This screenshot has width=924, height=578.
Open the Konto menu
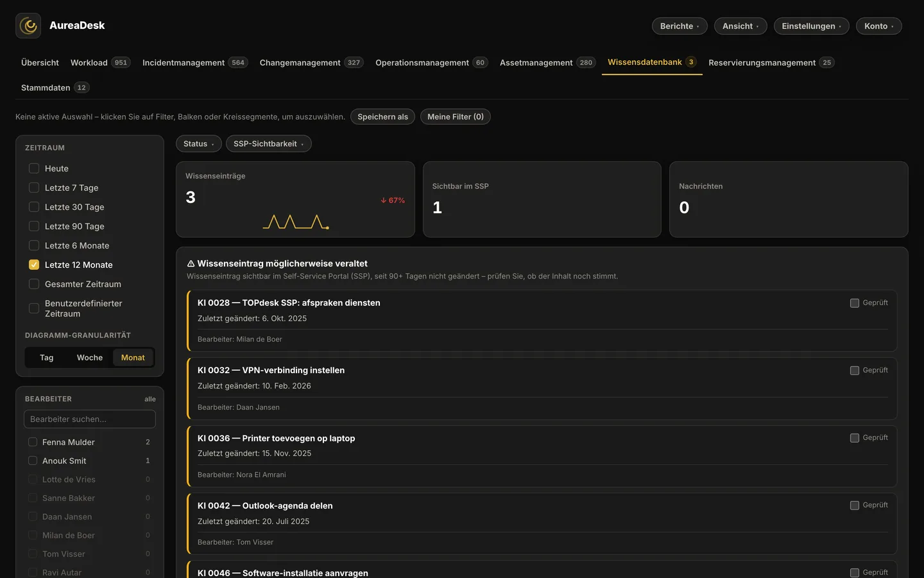(x=879, y=26)
